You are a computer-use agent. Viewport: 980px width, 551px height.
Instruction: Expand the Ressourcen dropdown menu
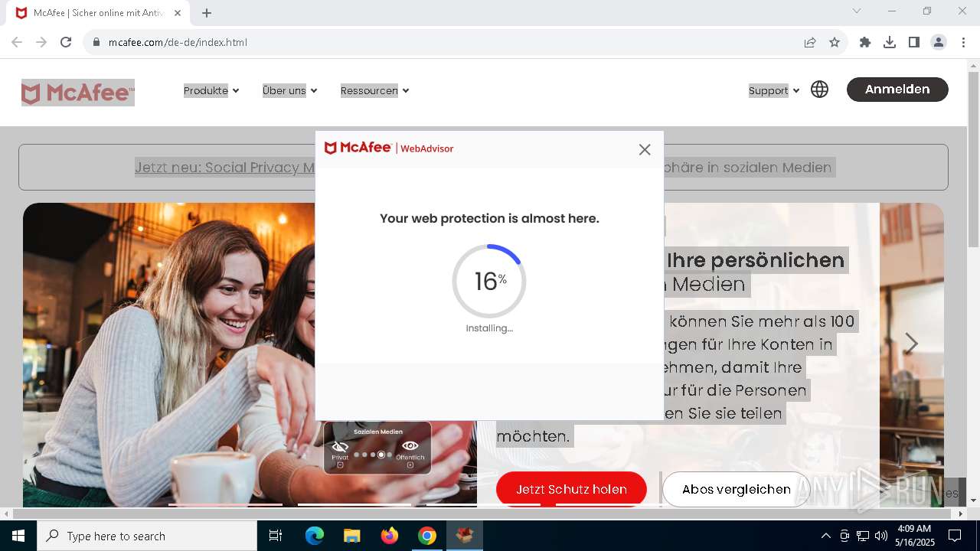point(374,90)
